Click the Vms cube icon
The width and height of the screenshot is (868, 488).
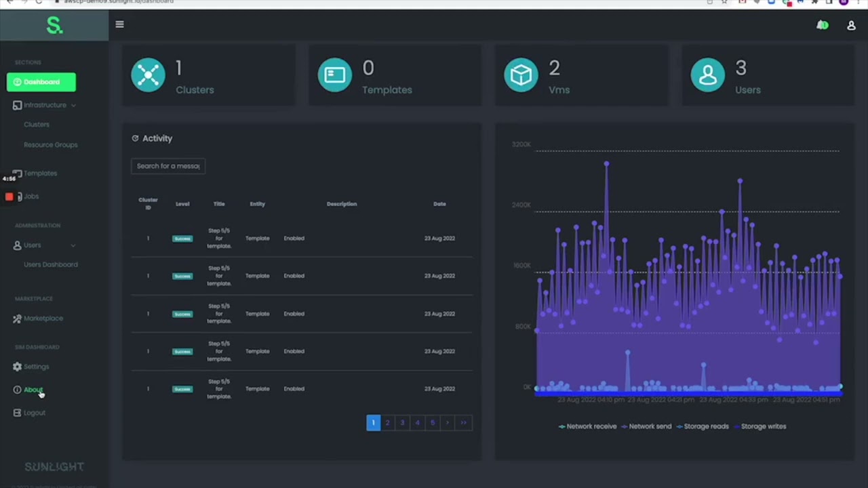click(x=521, y=75)
